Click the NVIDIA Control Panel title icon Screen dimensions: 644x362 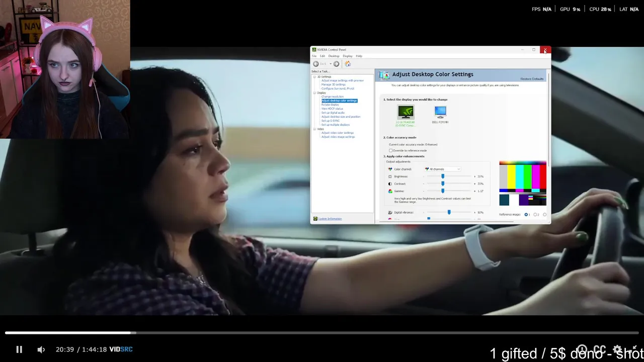coord(314,50)
